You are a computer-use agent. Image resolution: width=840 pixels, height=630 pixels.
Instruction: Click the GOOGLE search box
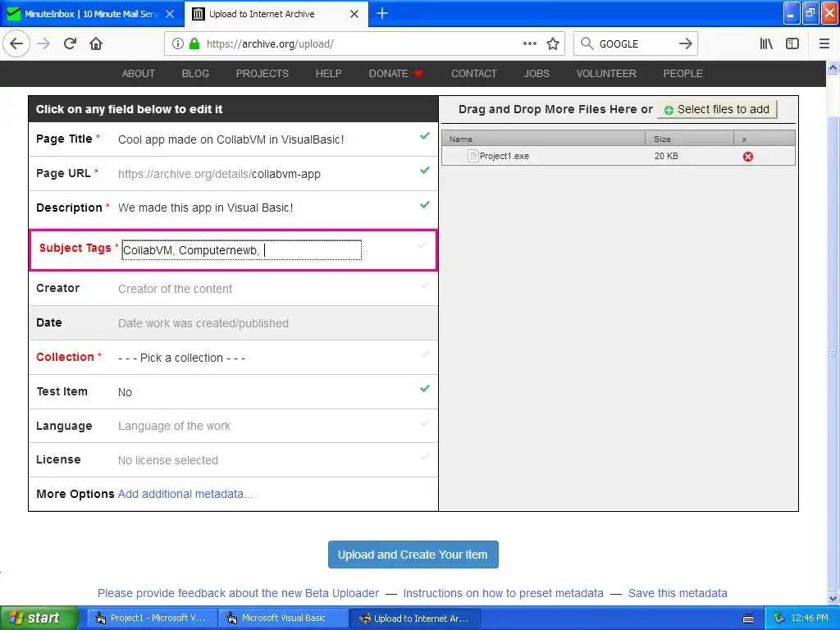coord(635,44)
